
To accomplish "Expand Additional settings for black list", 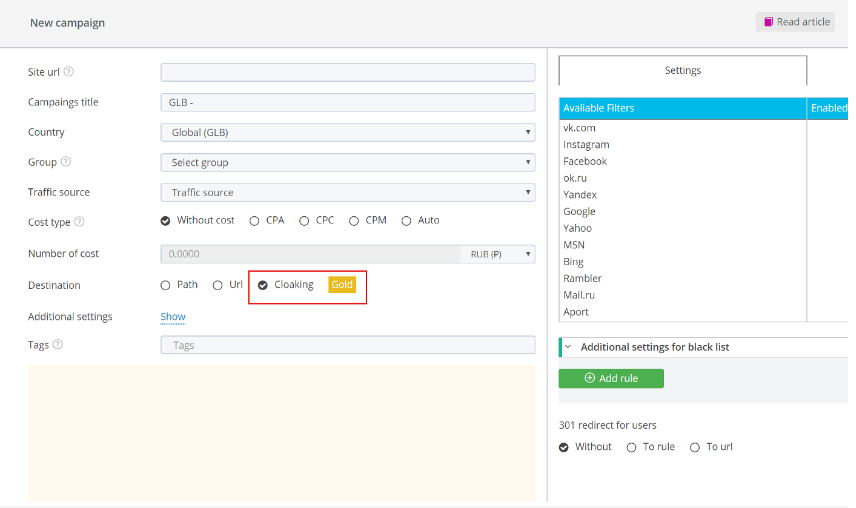I will pyautogui.click(x=654, y=347).
